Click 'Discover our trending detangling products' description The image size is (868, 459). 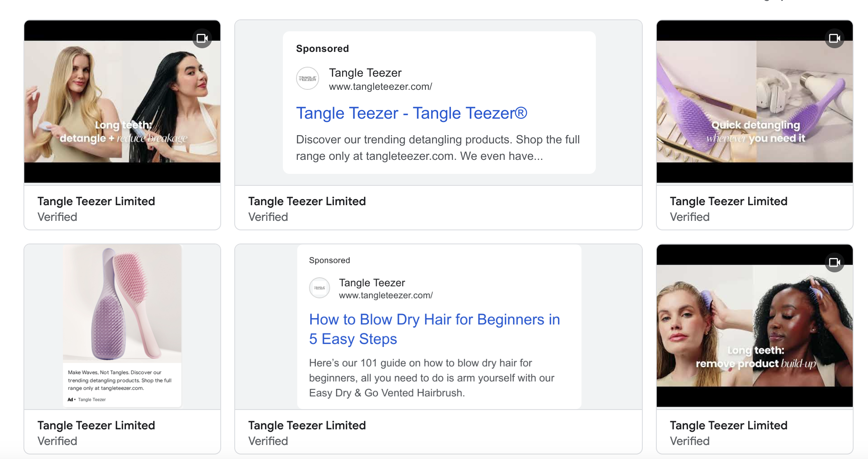438,148
